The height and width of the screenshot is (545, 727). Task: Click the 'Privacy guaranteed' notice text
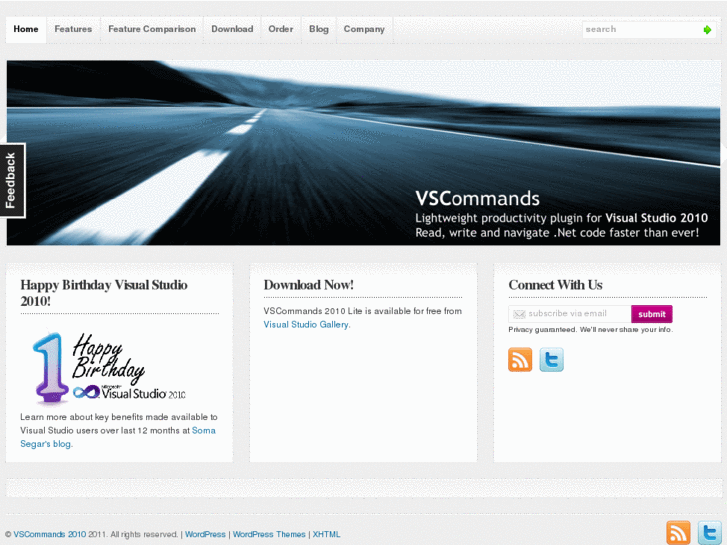[590, 330]
